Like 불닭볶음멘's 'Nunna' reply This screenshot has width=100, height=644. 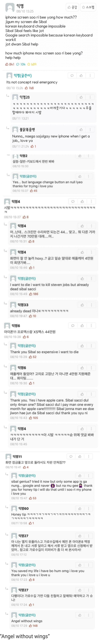81,130
